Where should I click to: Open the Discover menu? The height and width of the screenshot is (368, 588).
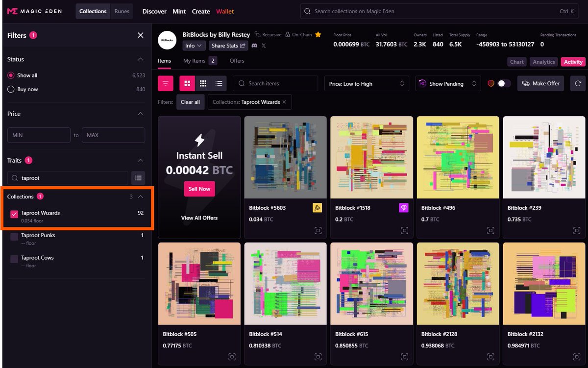[154, 11]
